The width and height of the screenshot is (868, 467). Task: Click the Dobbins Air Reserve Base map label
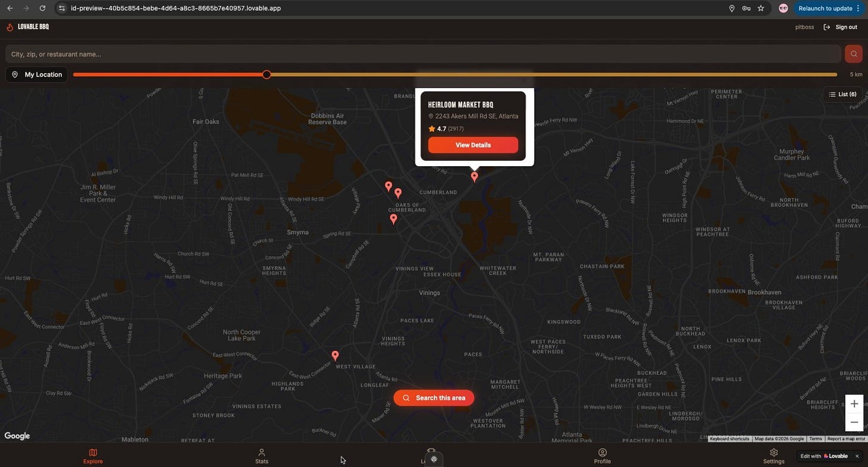[327, 119]
